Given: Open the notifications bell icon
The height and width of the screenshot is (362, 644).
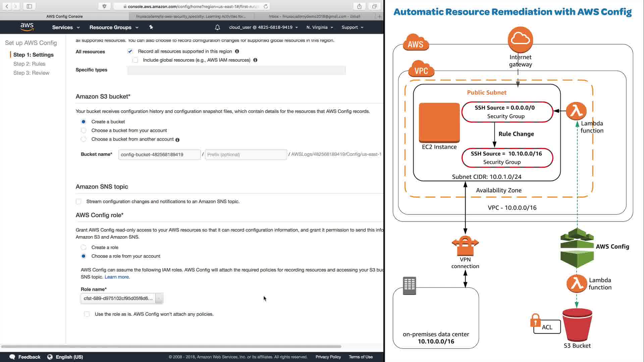Looking at the screenshot, I should (x=217, y=27).
